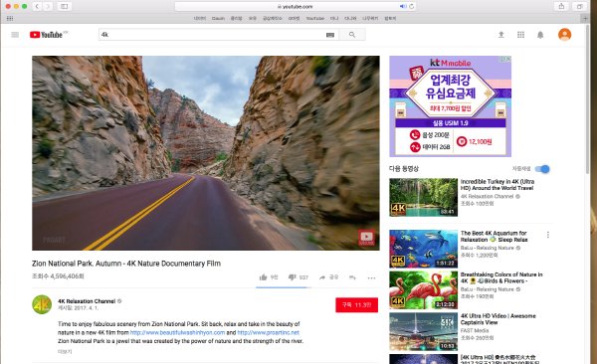Image resolution: width=597 pixels, height=364 pixels.
Task: Click the YouTube logo to go home
Action: pos(46,35)
